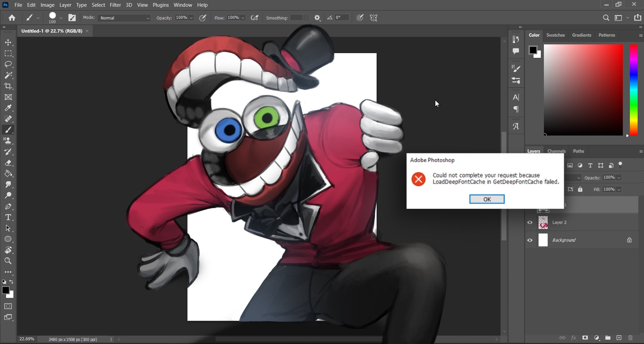Select the Hand tool

[8, 250]
